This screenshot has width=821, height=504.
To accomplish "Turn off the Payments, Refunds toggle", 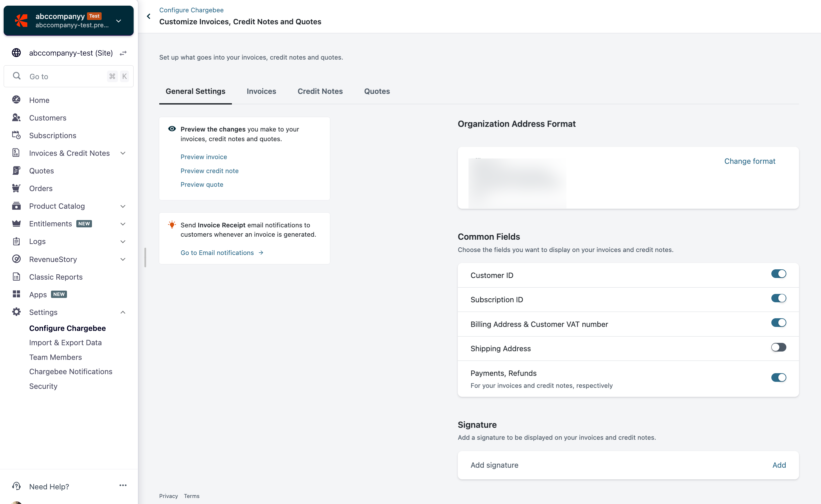I will pyautogui.click(x=778, y=378).
